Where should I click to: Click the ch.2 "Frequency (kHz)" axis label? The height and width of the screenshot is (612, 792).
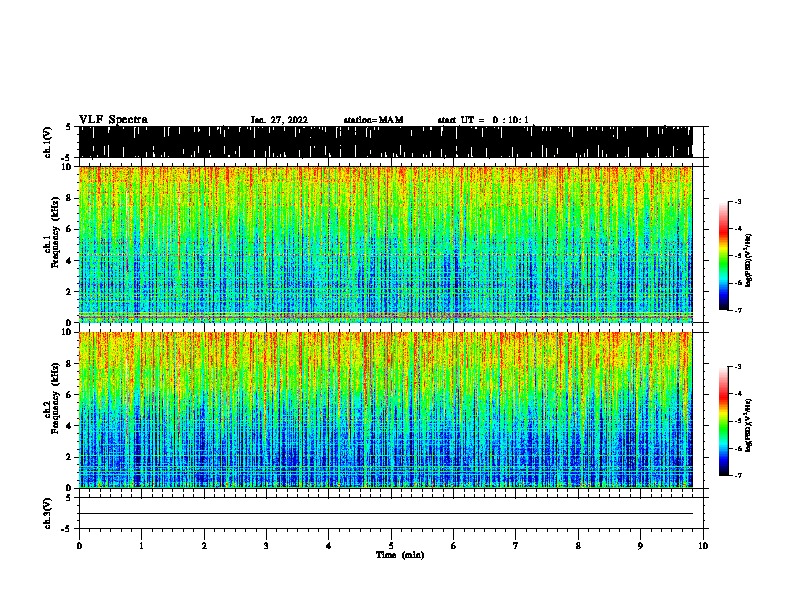[55, 398]
